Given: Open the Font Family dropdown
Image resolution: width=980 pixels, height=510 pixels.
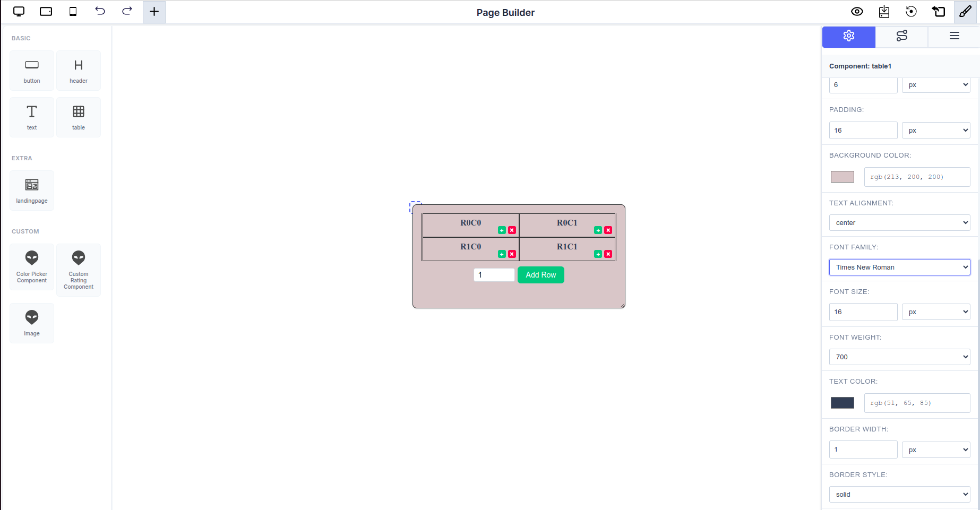Looking at the screenshot, I should [899, 267].
